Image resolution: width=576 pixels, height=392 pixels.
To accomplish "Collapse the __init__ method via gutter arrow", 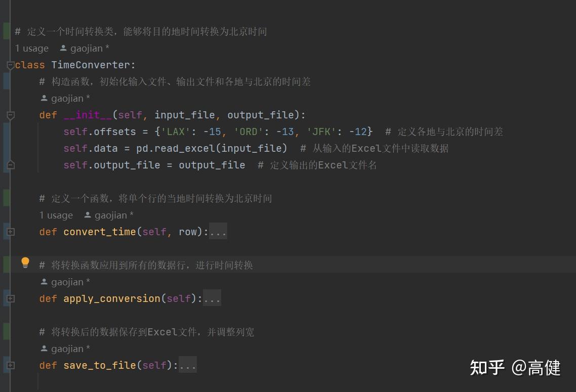I will [x=10, y=115].
